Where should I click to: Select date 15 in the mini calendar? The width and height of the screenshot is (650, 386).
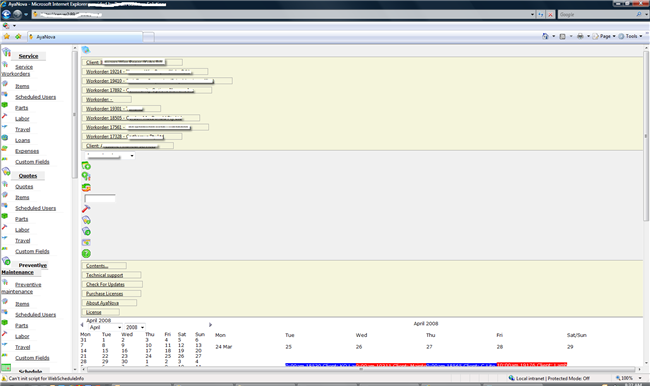(x=105, y=351)
